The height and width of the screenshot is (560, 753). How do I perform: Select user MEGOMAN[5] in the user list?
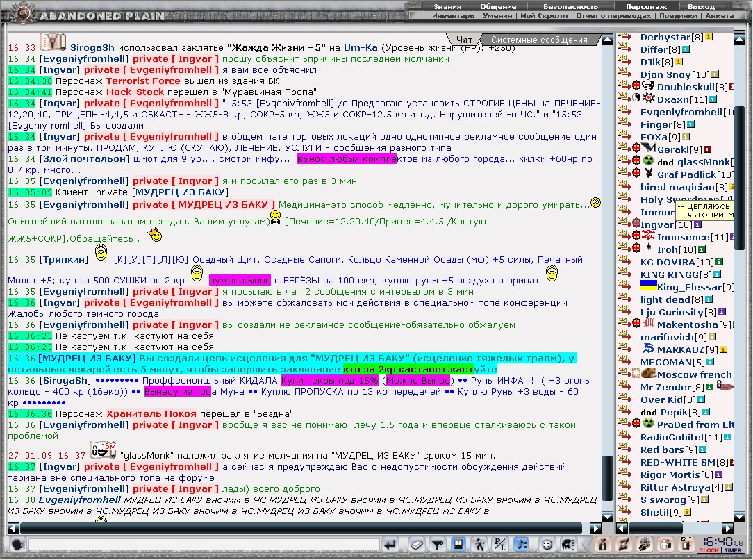[673, 362]
